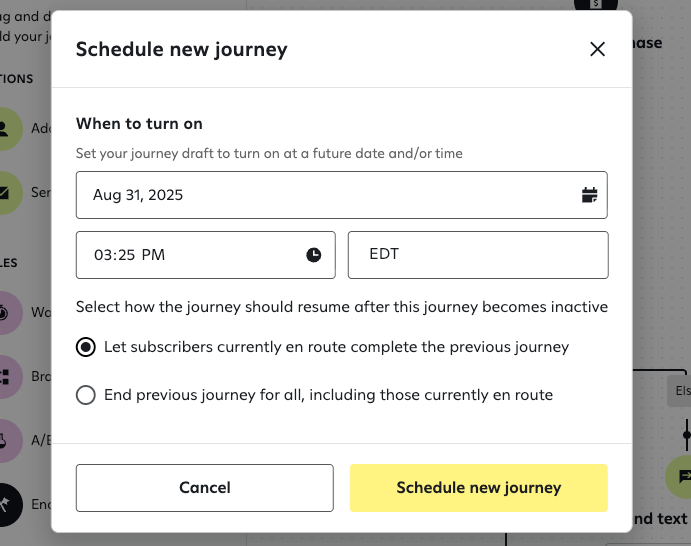Open the calendar date picker icon
This screenshot has width=691, height=546.
pos(590,195)
